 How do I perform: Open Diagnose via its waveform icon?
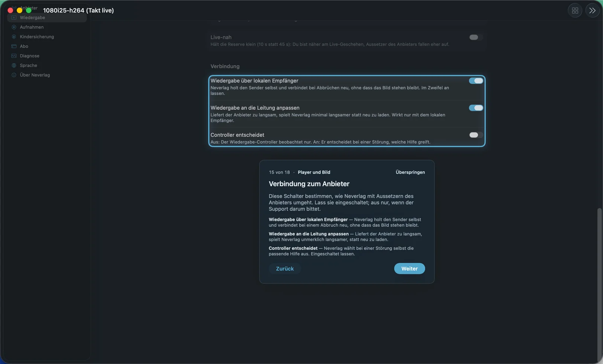click(14, 56)
